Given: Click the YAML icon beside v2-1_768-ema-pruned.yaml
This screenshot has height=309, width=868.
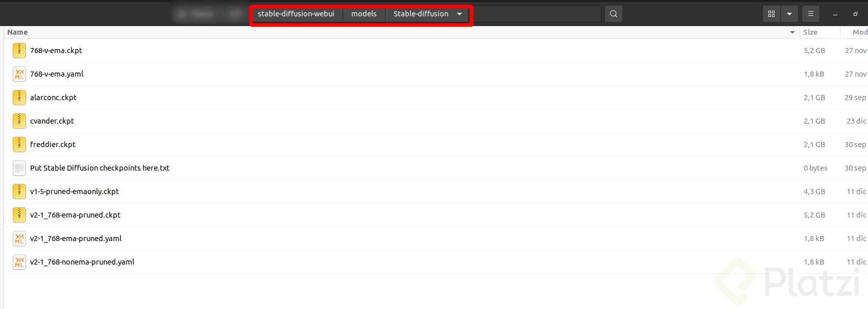Looking at the screenshot, I should [19, 239].
